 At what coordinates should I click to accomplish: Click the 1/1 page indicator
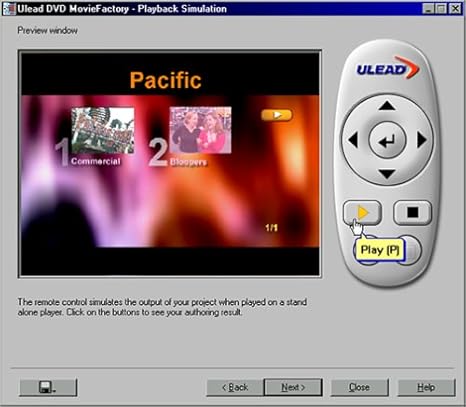point(271,228)
